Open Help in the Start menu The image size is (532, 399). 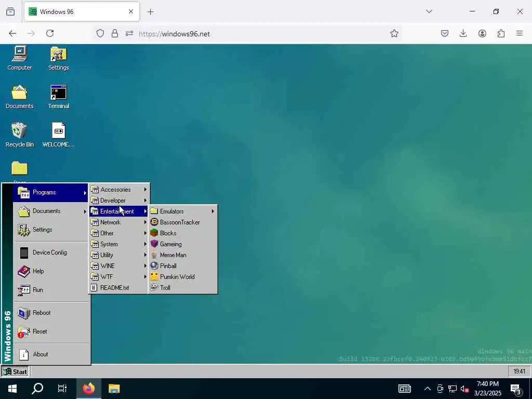51,271
